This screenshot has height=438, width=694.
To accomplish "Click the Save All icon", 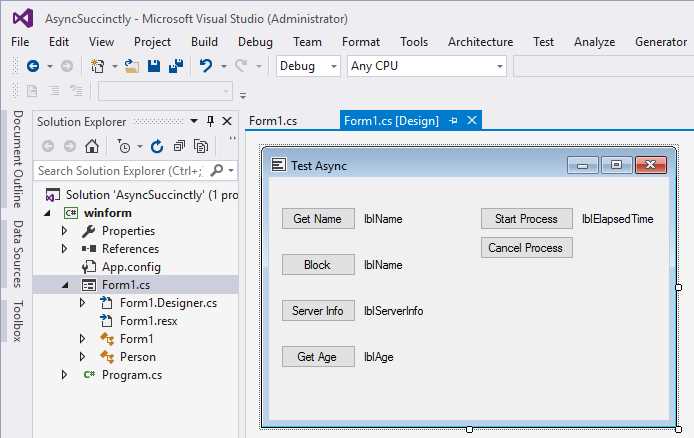I will 176,66.
